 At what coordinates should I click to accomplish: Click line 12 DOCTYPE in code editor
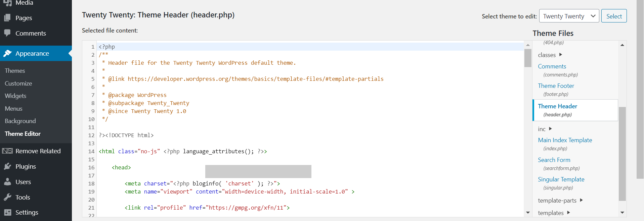126,135
